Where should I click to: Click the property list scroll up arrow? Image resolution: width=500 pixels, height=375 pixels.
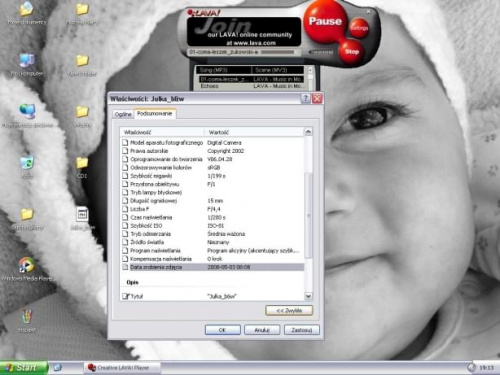[x=308, y=132]
